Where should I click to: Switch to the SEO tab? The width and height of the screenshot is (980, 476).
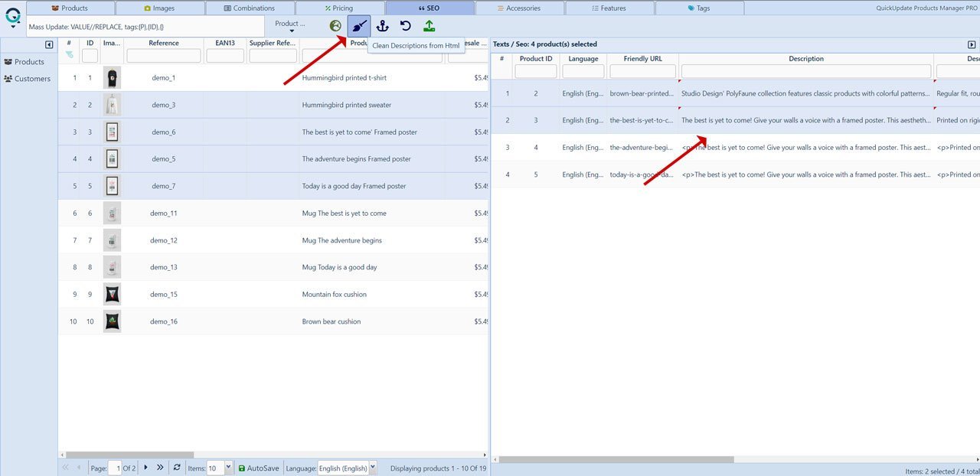pos(430,8)
